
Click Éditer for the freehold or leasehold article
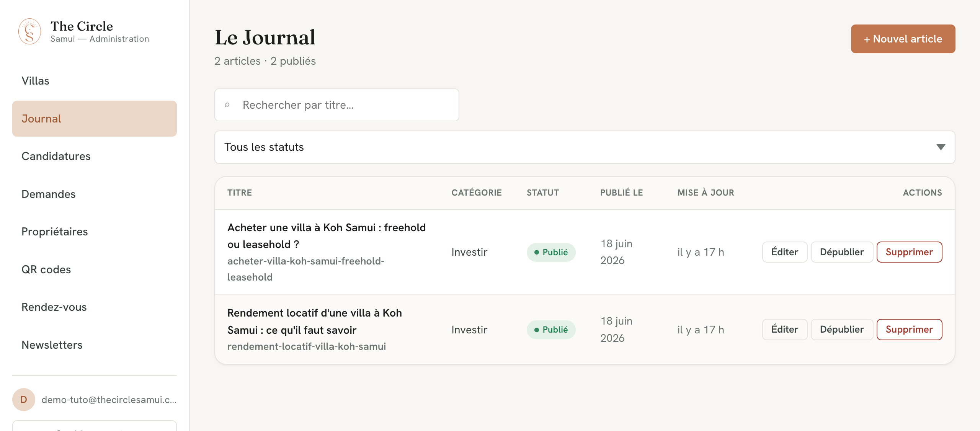point(784,252)
